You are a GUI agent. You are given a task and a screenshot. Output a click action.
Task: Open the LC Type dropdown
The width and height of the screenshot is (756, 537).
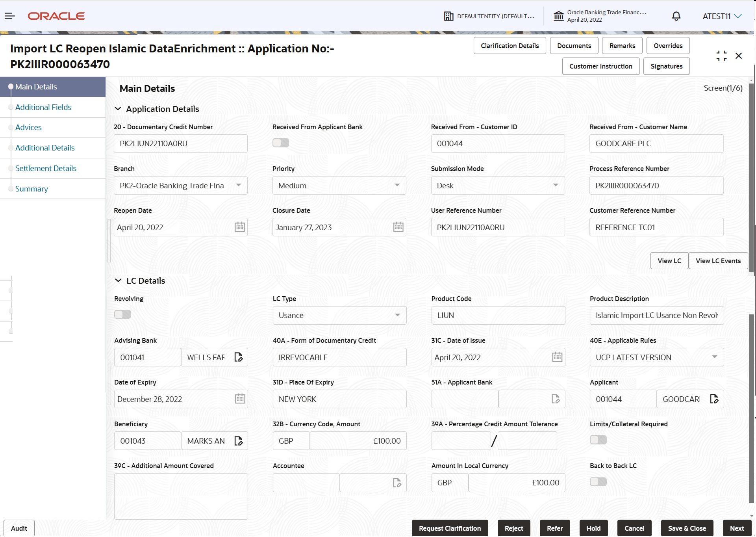pos(397,315)
